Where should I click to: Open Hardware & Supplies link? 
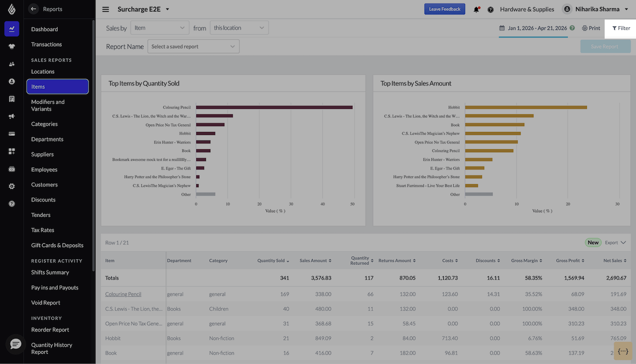pos(527,9)
